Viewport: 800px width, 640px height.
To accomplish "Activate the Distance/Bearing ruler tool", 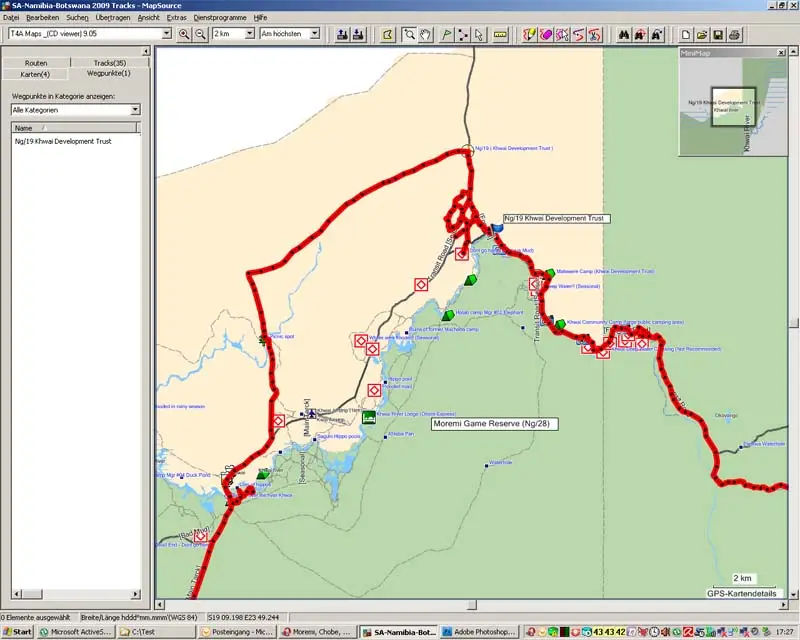I will [500, 35].
